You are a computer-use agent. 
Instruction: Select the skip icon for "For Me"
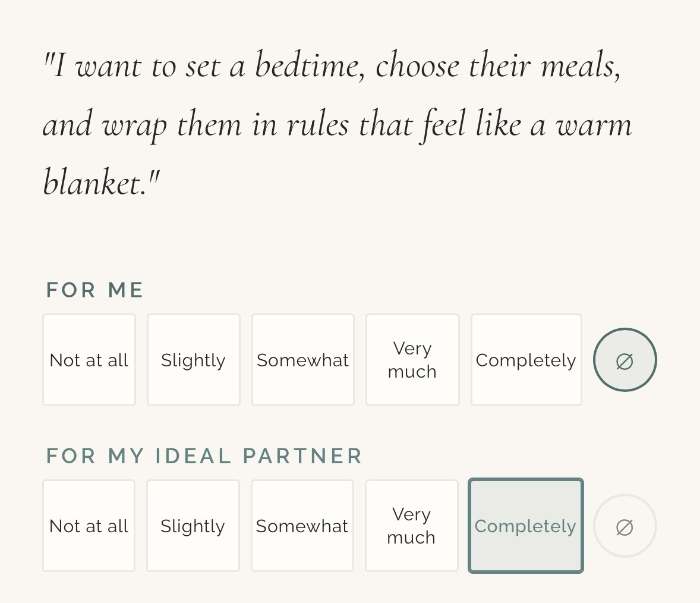625,360
